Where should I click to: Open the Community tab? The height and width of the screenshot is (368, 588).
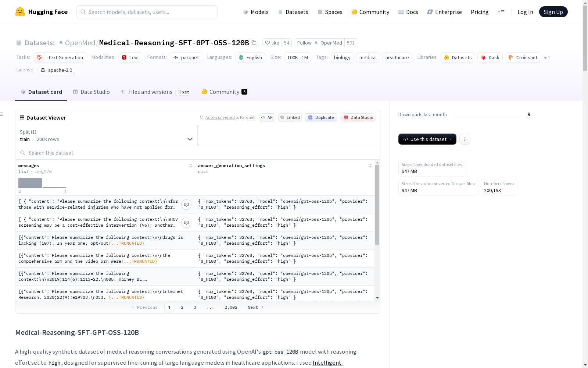pos(224,92)
